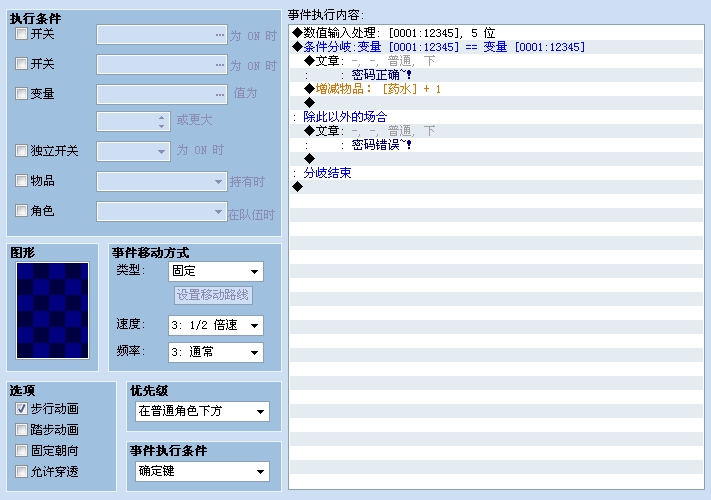This screenshot has width=711, height=500.
Task: Check the 独立开关 condition checkbox
Action: tap(21, 150)
